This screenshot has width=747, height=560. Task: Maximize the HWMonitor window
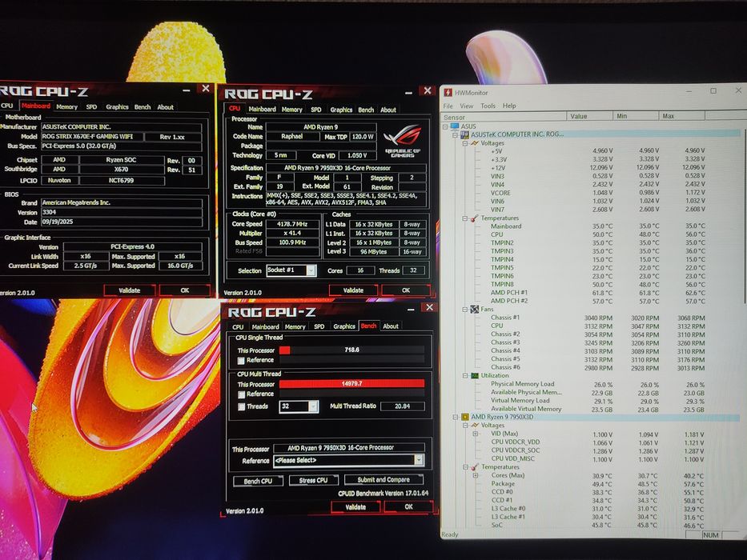coord(713,91)
